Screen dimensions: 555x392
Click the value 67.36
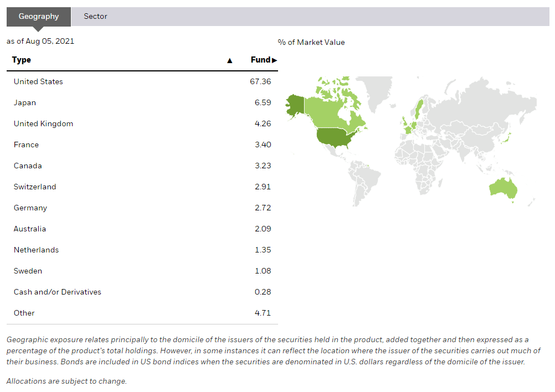(x=260, y=82)
